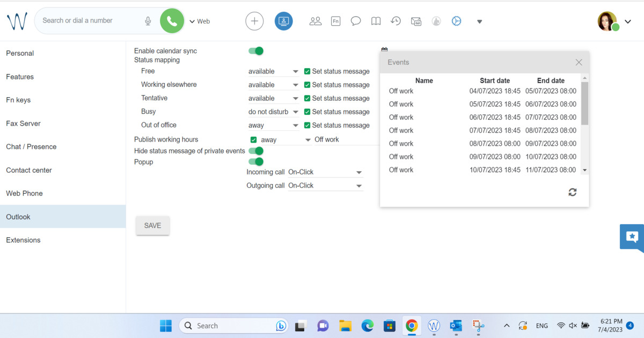Screen dimensions: 644x338
Task: Toggle Hide status message of private events
Action: pos(256,151)
